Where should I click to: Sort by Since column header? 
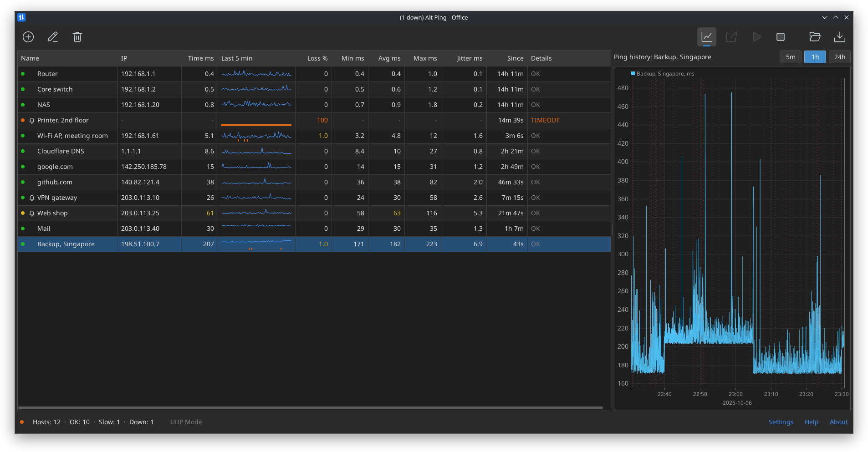[x=507, y=58]
